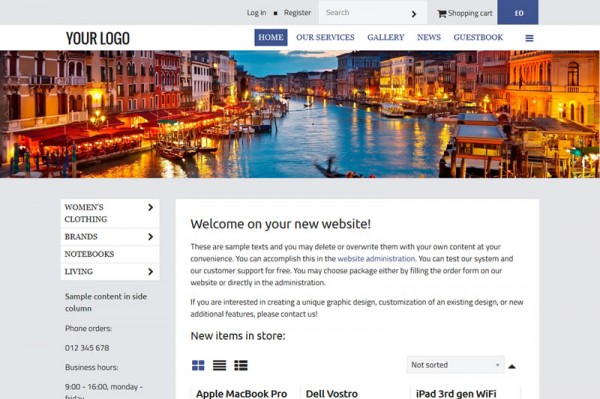This screenshot has height=399, width=600.
Task: Go to the Home menu item
Action: click(271, 37)
